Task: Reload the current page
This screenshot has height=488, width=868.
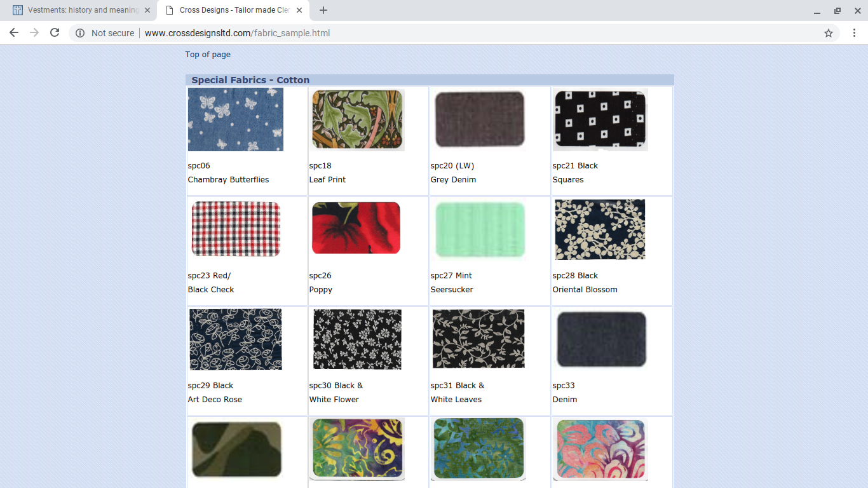Action: (x=55, y=33)
